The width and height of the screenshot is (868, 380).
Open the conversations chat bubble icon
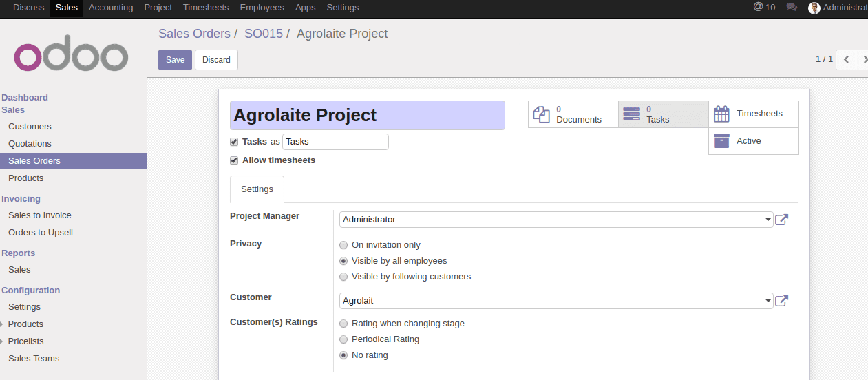792,8
